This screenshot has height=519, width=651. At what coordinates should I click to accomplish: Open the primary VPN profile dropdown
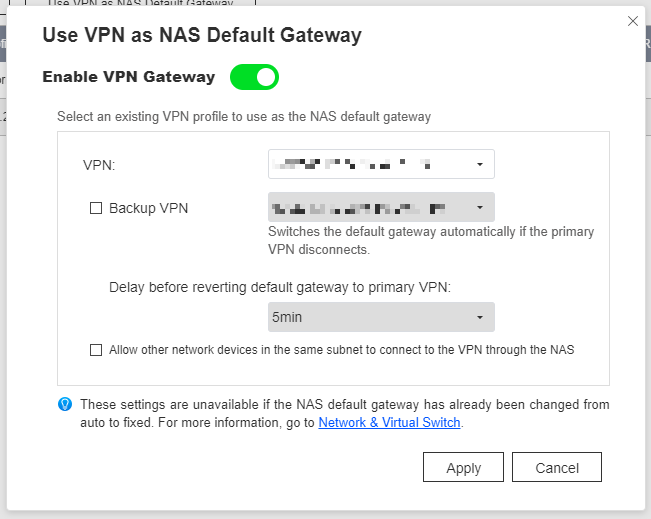(380, 163)
